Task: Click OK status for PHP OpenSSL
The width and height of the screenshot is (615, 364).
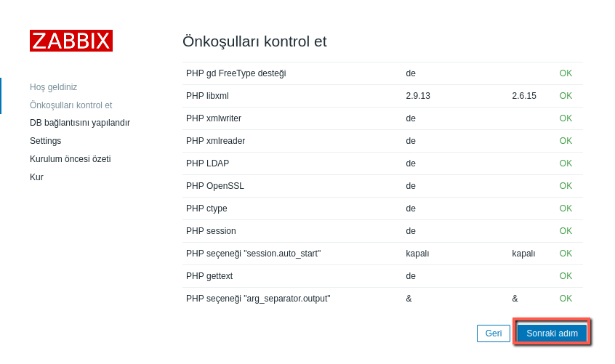Action: pos(566,186)
